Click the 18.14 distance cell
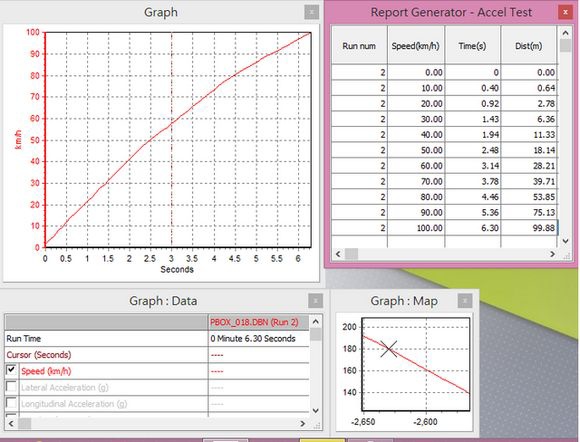 529,150
